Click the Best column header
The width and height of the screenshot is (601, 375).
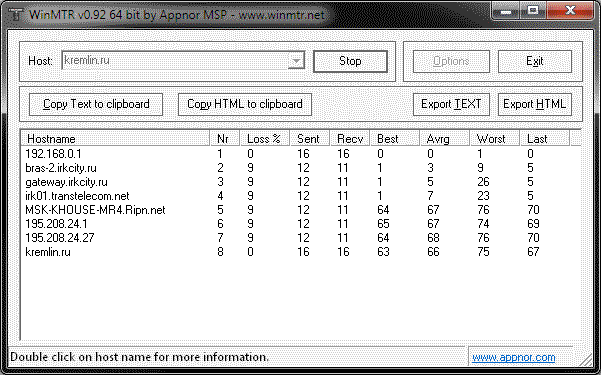pyautogui.click(x=395, y=138)
